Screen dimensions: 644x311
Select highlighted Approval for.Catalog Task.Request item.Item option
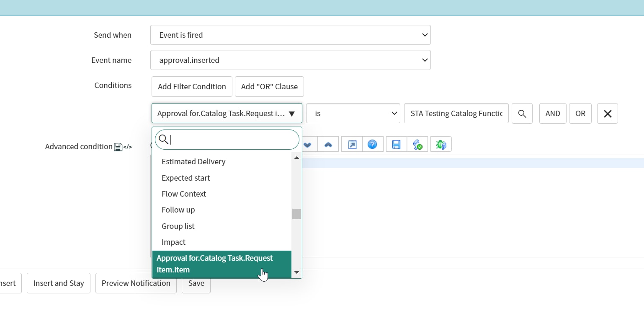(222, 264)
